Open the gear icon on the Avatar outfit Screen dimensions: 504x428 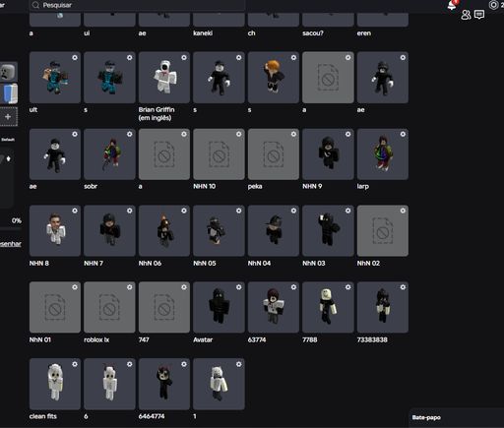click(239, 287)
